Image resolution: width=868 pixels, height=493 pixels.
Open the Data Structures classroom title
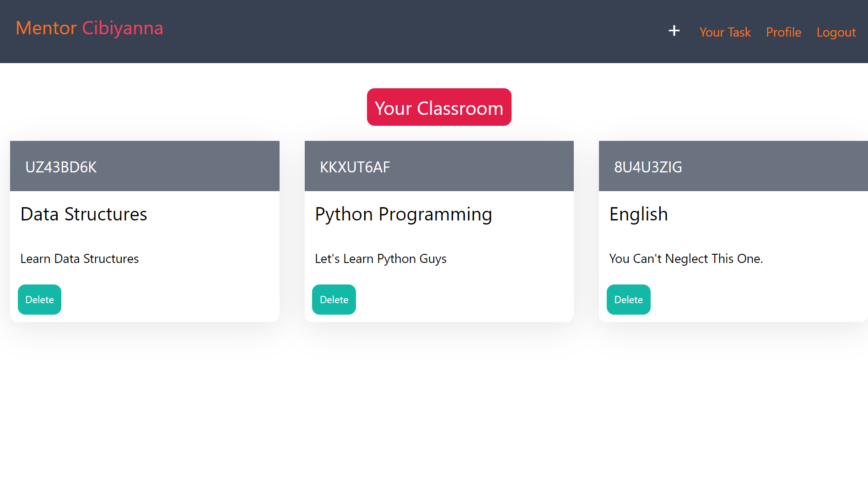pos(84,214)
